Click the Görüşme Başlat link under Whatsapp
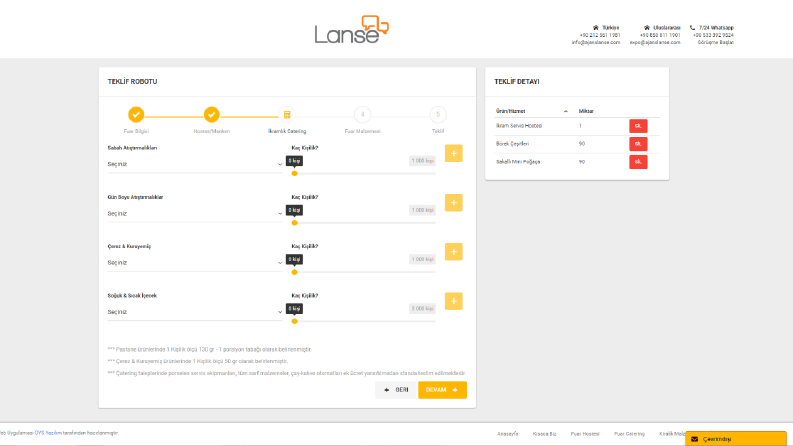Viewport: 793px width, 446px height. tap(716, 42)
